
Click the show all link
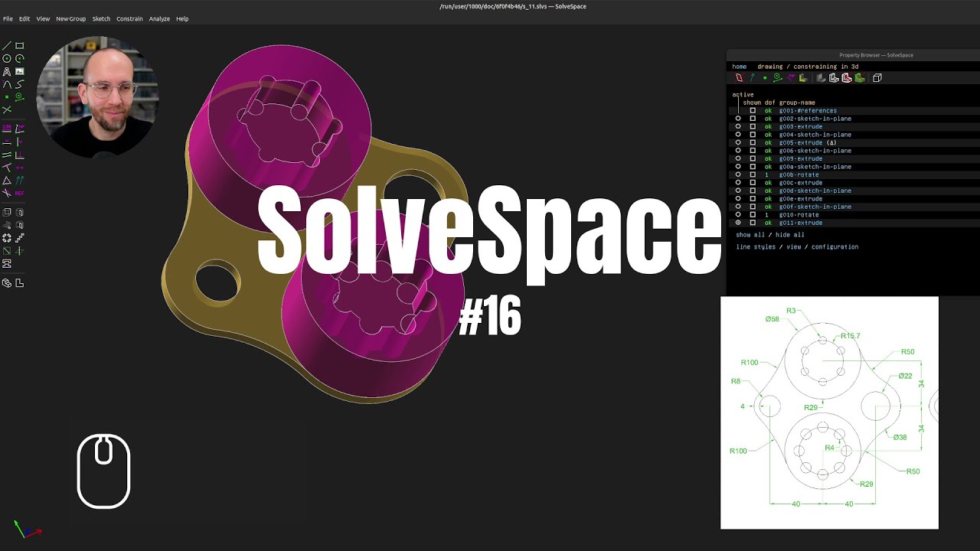click(x=750, y=235)
